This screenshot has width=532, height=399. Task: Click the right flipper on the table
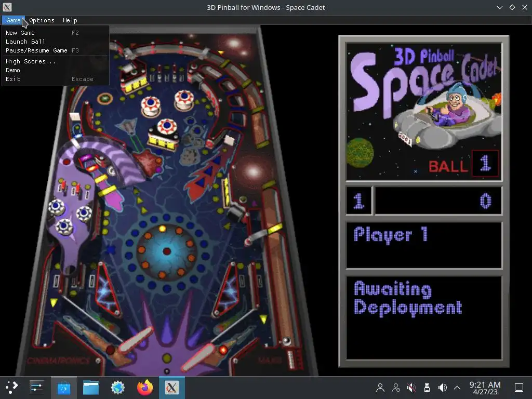coord(197,358)
